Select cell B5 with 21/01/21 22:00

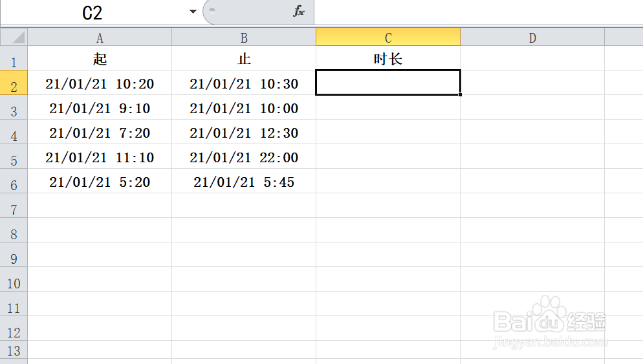pos(244,157)
